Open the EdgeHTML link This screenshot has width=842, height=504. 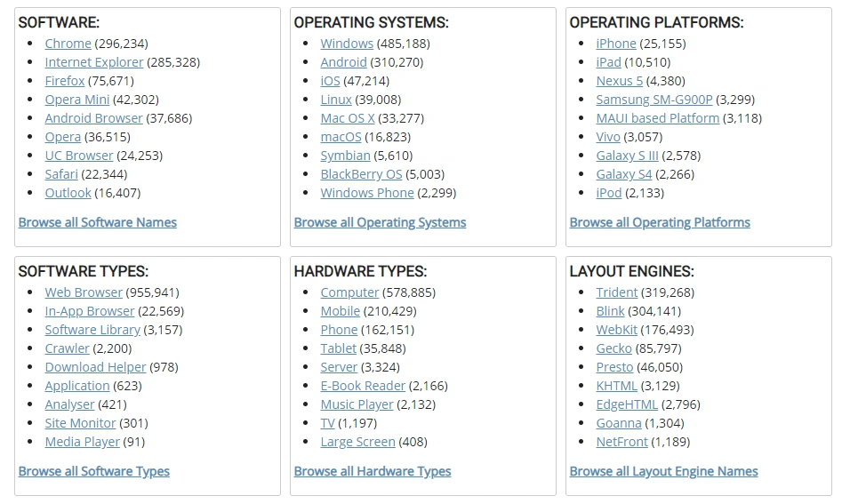pos(627,404)
